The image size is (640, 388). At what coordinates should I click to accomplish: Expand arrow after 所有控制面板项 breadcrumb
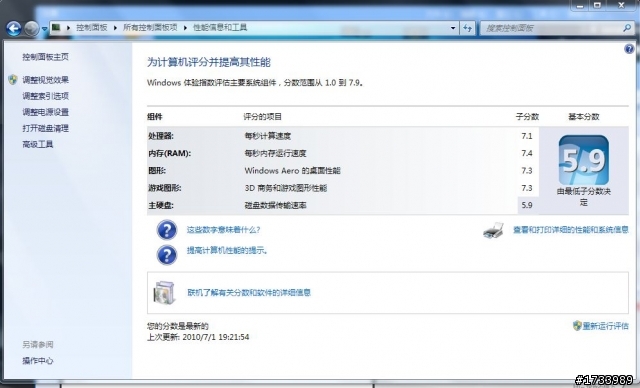[x=185, y=28]
